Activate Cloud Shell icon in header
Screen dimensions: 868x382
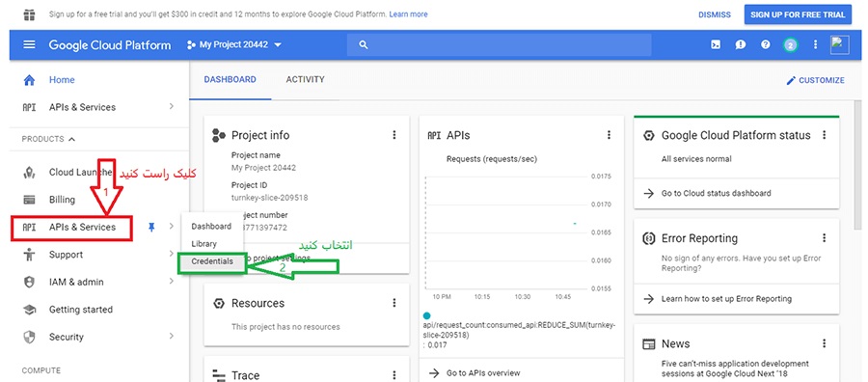pyautogui.click(x=716, y=44)
